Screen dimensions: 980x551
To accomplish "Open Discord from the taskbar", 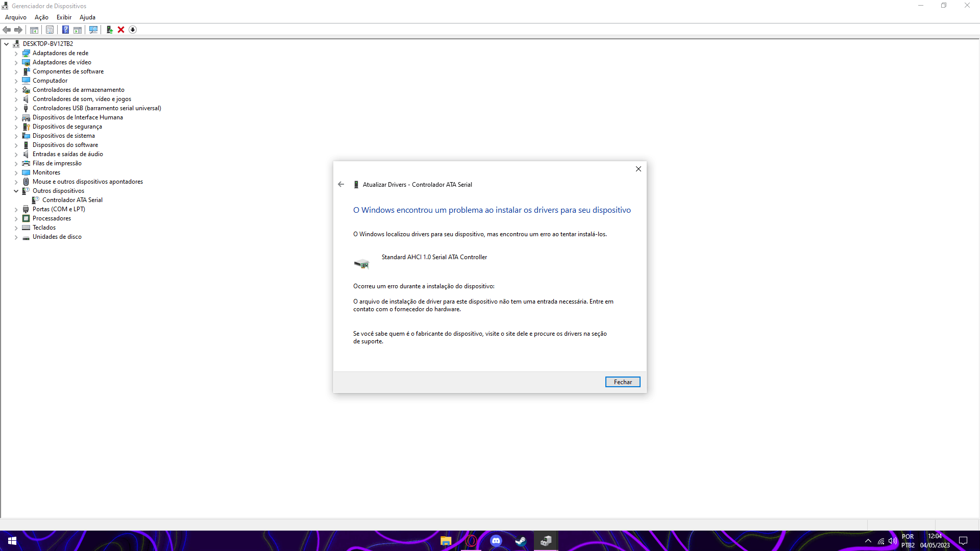I will tap(496, 541).
